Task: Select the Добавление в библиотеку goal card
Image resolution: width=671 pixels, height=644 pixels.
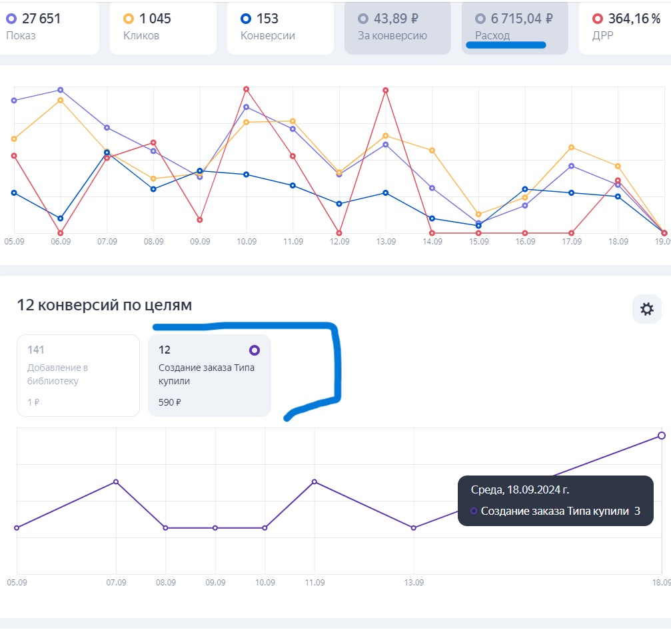Action: point(78,376)
